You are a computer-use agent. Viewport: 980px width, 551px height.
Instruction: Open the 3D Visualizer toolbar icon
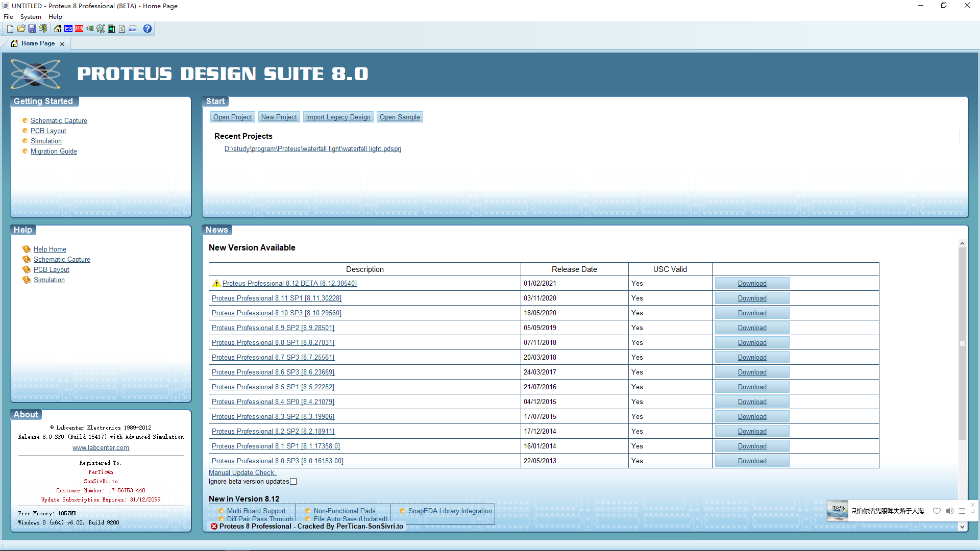90,29
